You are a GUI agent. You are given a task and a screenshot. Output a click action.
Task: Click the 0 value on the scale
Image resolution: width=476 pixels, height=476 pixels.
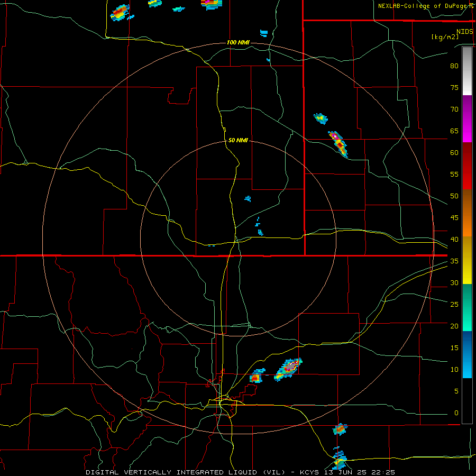point(456,413)
